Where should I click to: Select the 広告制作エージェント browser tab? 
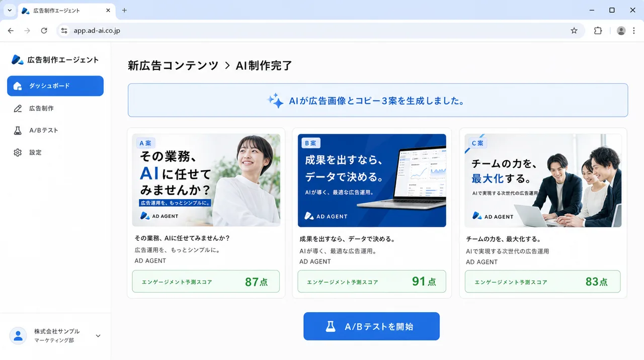tap(66, 11)
